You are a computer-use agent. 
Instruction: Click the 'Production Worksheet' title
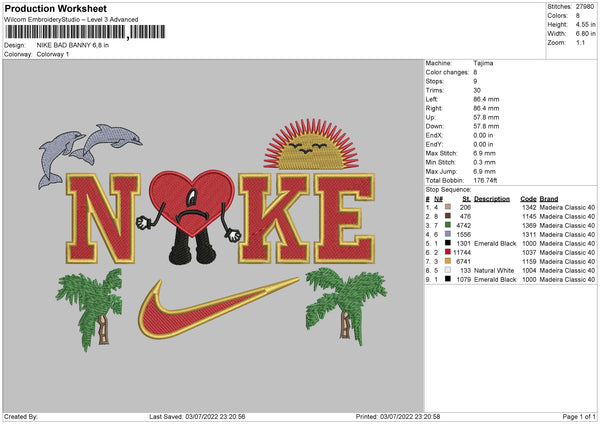coord(55,8)
